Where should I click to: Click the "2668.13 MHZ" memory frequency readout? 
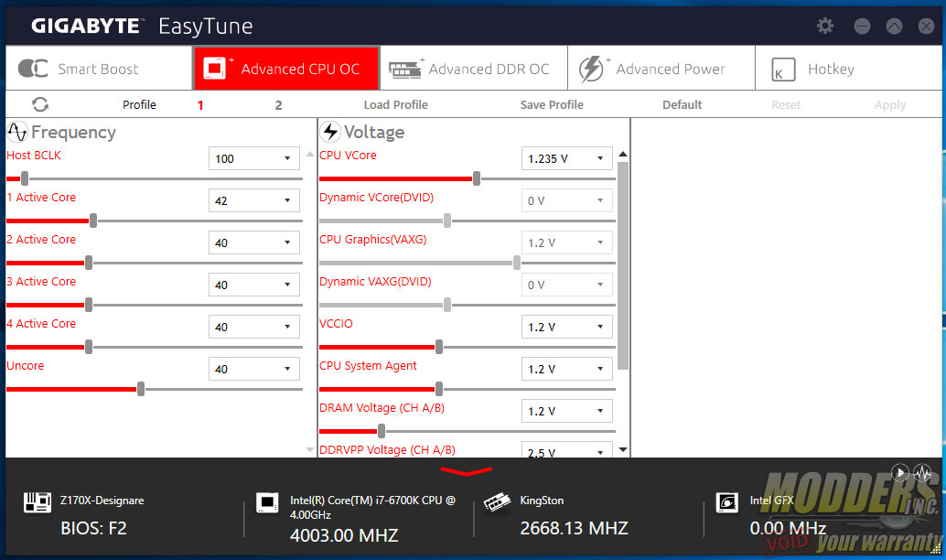pos(574,529)
